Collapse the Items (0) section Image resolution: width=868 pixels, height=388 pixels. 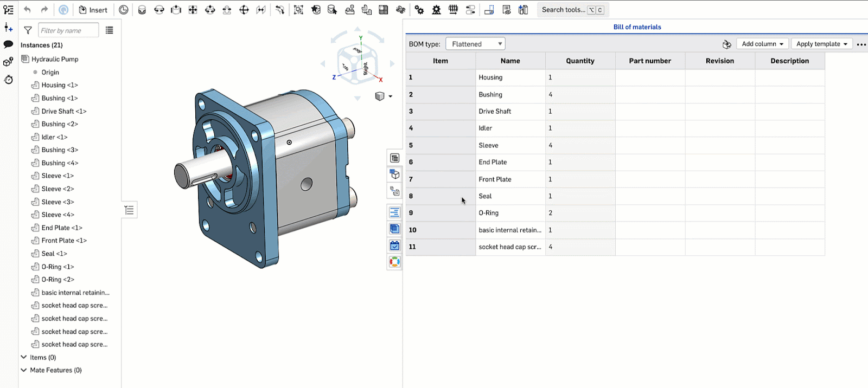click(24, 357)
